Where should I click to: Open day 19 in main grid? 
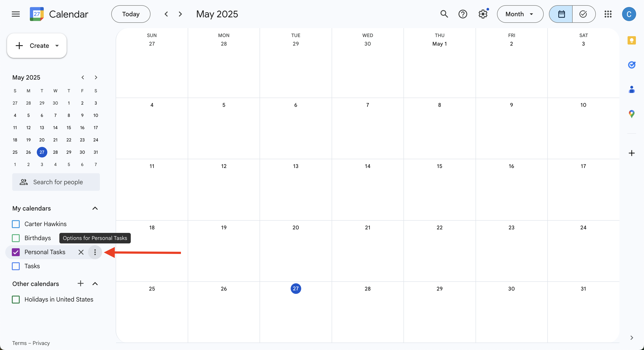pyautogui.click(x=224, y=228)
